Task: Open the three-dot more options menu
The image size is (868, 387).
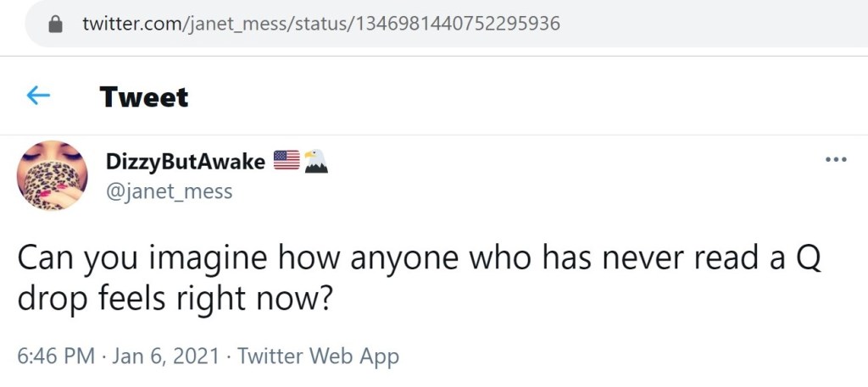Action: click(x=836, y=161)
